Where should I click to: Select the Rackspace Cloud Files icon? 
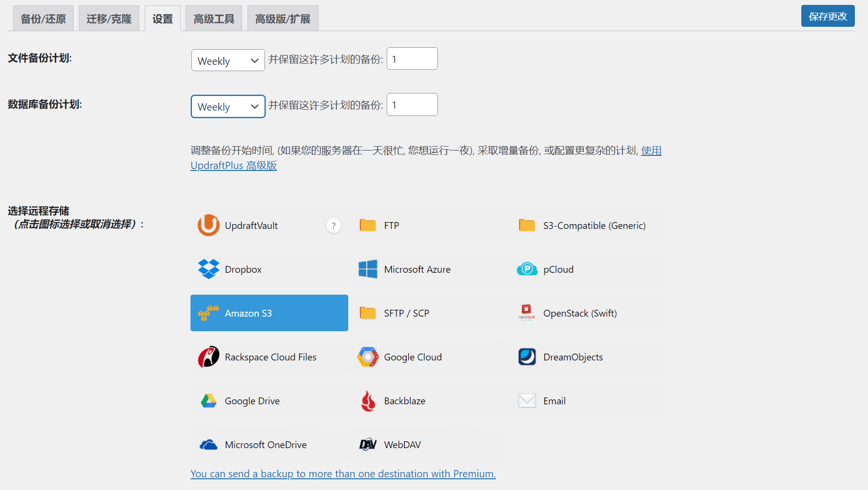coord(257,357)
